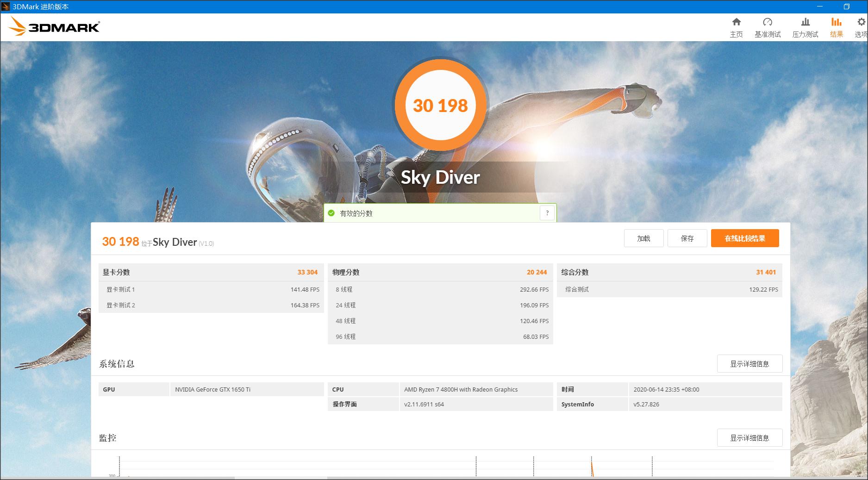This screenshot has width=868, height=480.
Task: Click the green valid score checkmark
Action: (331, 213)
